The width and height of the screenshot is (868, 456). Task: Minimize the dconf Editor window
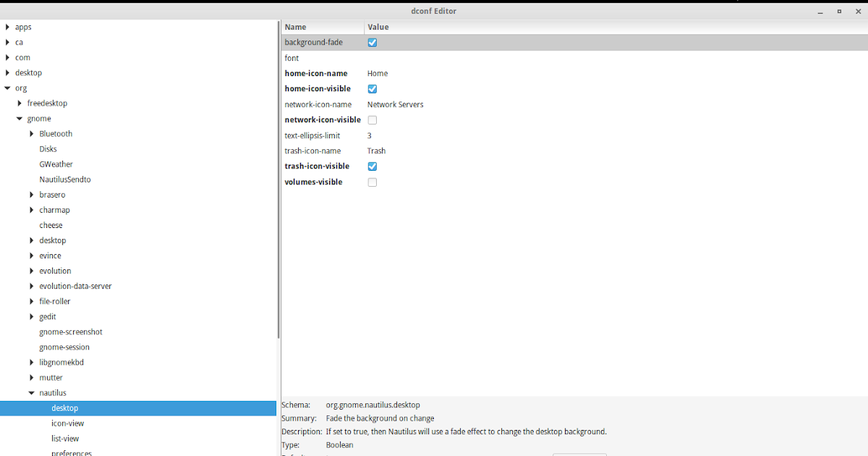pyautogui.click(x=820, y=11)
